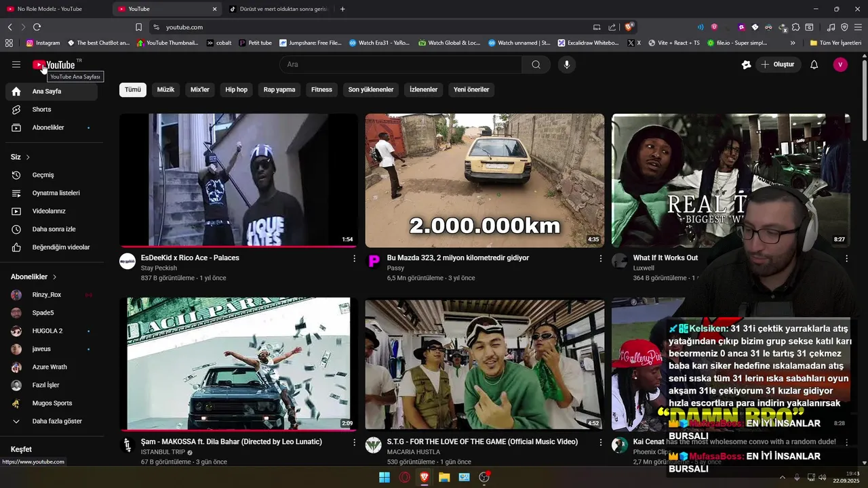Select the Rap yapma filter chip
The height and width of the screenshot is (488, 868).
point(279,89)
